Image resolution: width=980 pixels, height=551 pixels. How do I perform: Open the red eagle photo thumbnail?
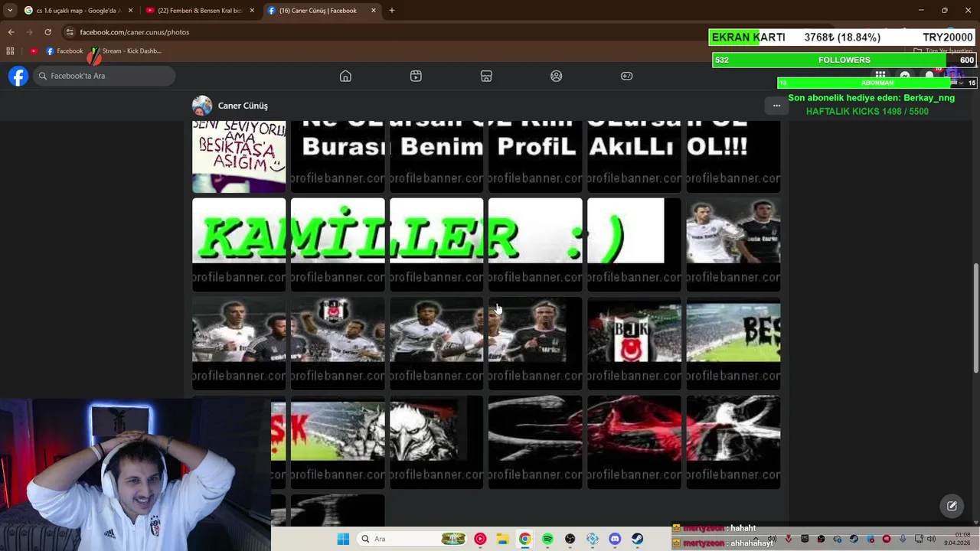(x=634, y=442)
